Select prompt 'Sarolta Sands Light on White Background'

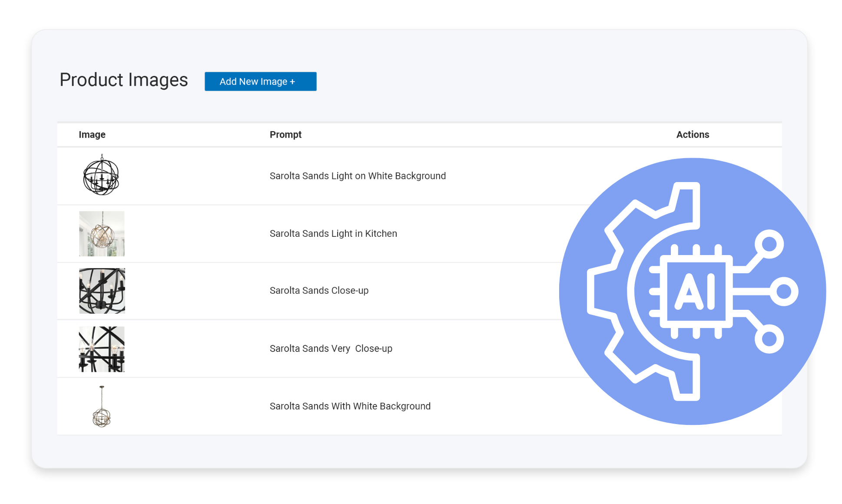[x=358, y=176]
